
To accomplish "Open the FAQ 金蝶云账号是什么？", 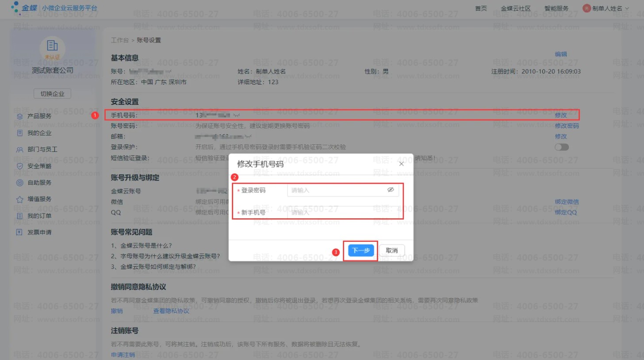I will coord(142,245).
